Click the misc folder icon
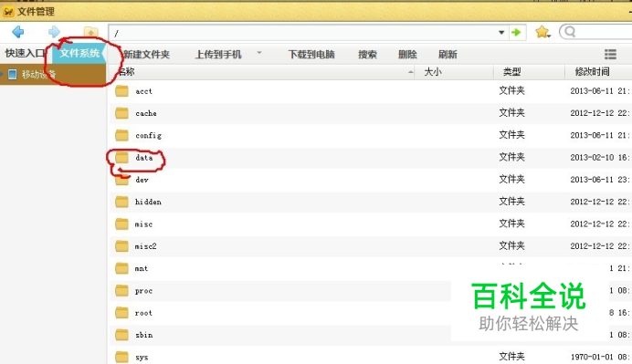 click(x=121, y=224)
